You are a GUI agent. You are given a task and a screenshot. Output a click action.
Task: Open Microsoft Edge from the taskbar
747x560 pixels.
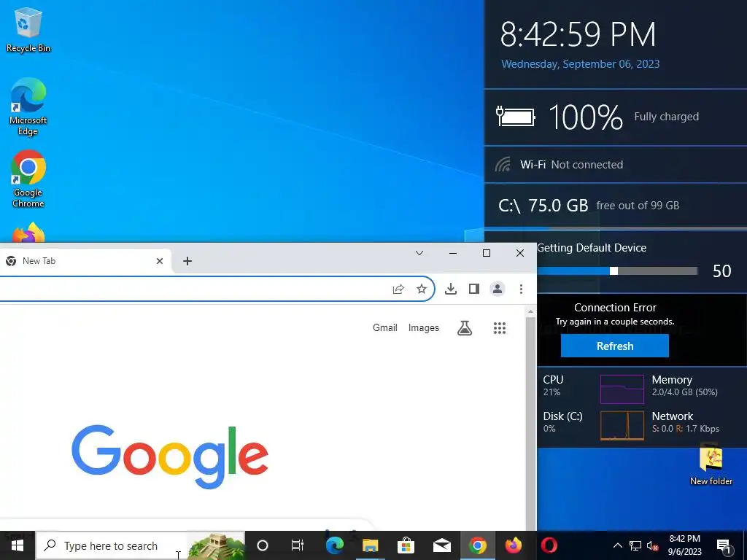(x=334, y=545)
